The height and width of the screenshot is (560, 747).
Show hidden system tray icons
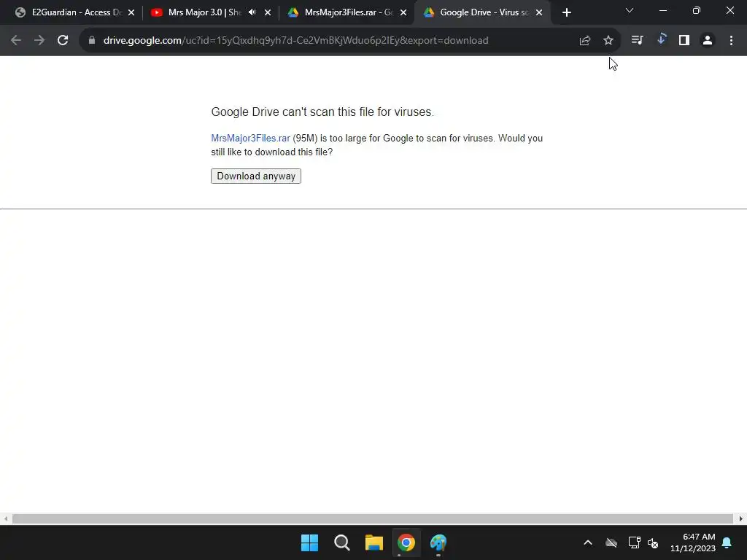coord(588,542)
